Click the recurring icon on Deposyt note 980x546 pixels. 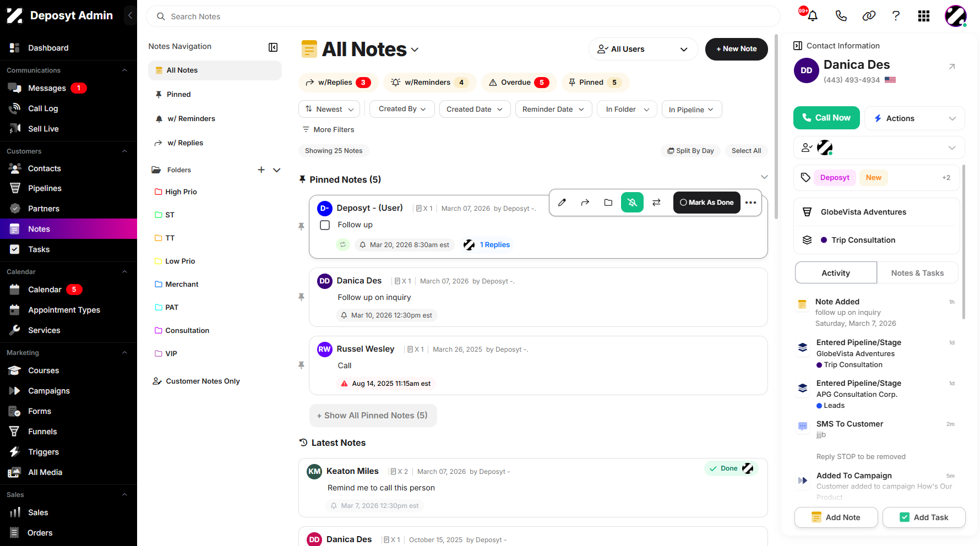[x=343, y=245]
